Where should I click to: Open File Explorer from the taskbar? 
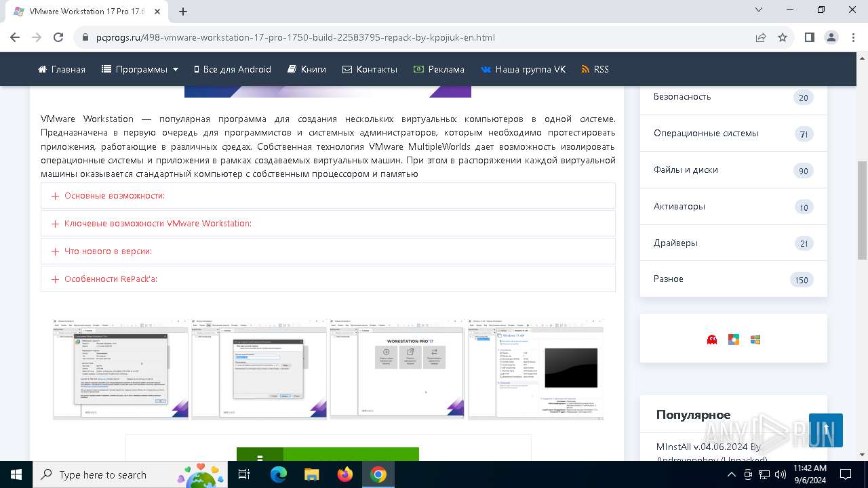click(311, 474)
